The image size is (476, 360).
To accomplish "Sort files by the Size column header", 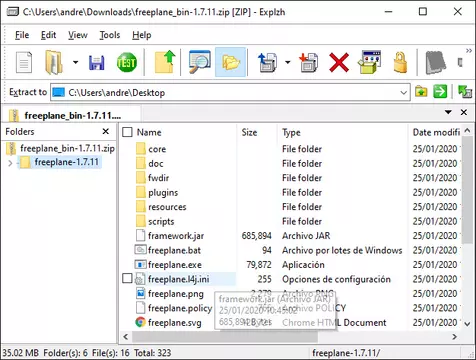I will coord(249,132).
